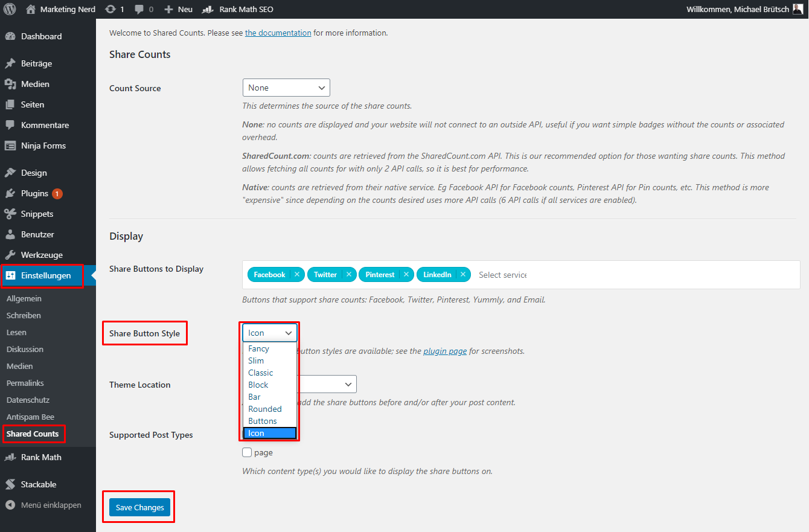Remove the LinkedIn share button tag
809x532 pixels.
click(463, 274)
